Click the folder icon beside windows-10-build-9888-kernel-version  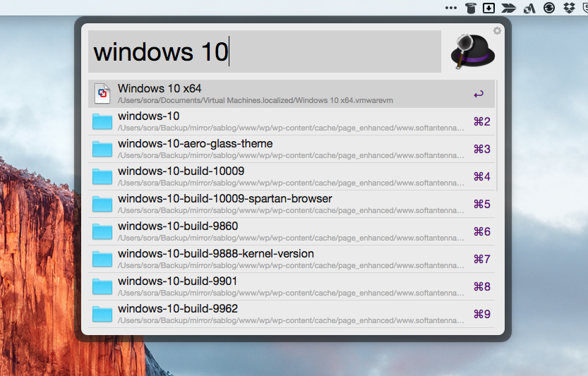coord(102,259)
